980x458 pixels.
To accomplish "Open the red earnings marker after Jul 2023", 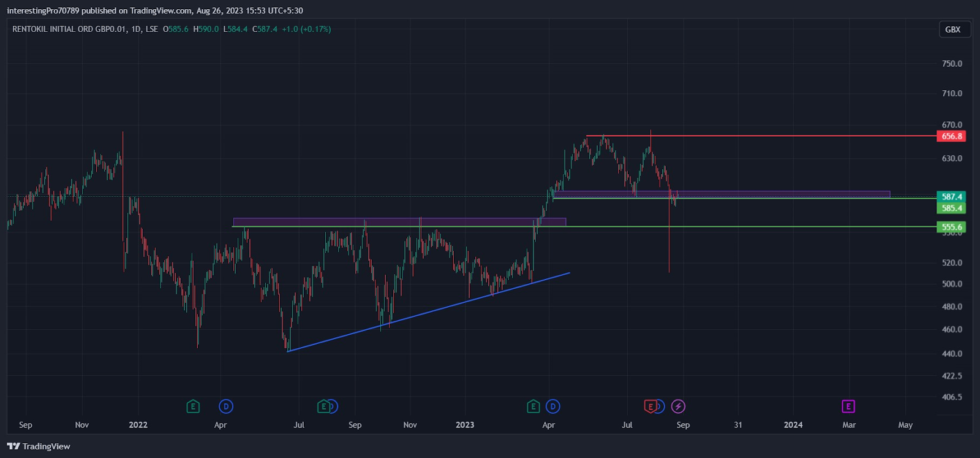I will coord(650,406).
